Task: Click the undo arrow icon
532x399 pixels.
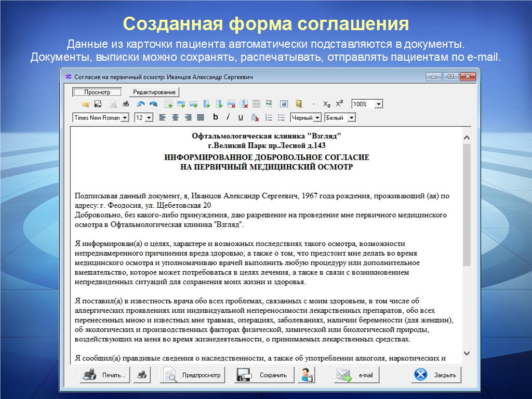Action: [140, 104]
